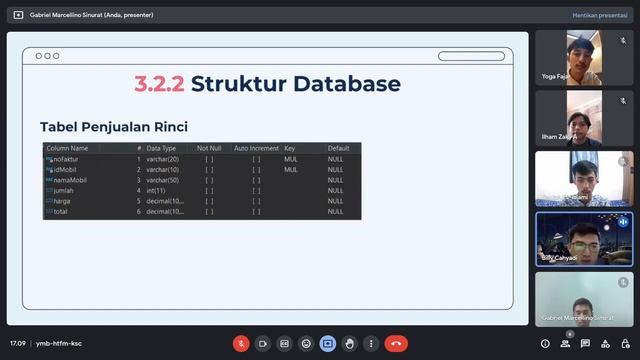Click the varchar(20) data type cell
This screenshot has width=640, height=360.
[162, 159]
